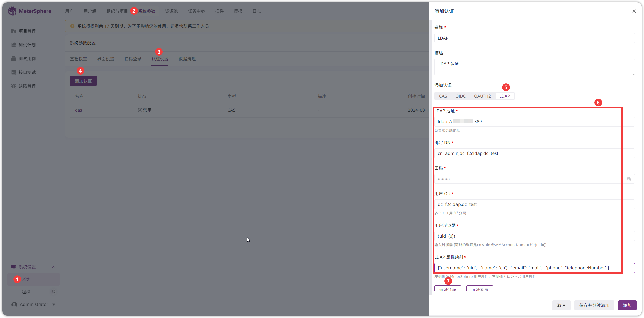The height and width of the screenshot is (318, 644).
Task: Click the MeterSphere logo icon
Action: click(12, 11)
